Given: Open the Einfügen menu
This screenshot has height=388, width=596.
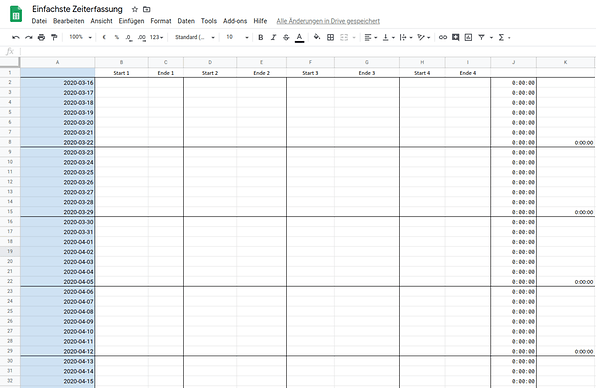Looking at the screenshot, I should pos(132,21).
